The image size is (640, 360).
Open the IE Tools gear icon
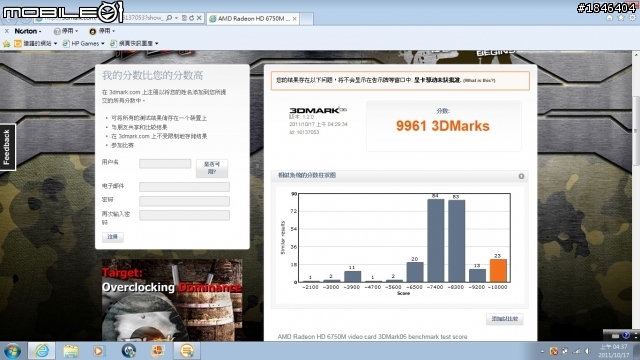click(632, 18)
